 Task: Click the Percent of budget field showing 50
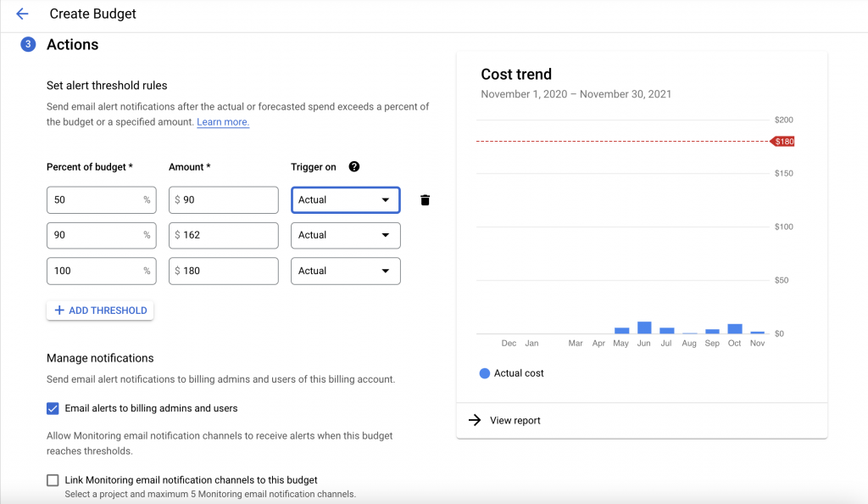(x=102, y=200)
